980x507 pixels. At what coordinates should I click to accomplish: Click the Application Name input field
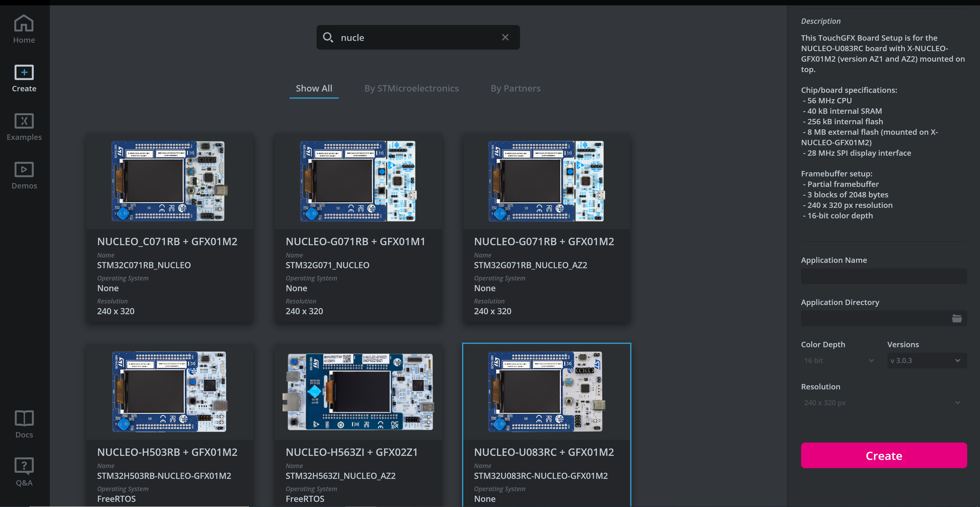(x=883, y=276)
